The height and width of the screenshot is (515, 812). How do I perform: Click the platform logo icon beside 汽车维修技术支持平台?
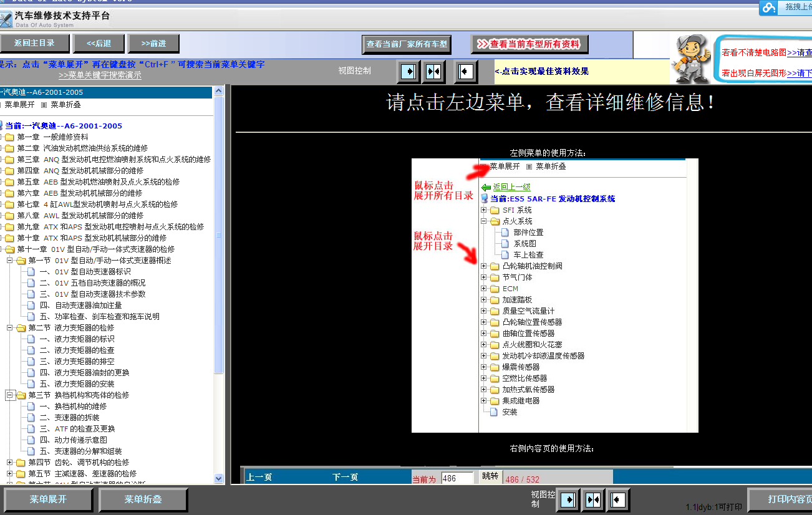click(6, 19)
